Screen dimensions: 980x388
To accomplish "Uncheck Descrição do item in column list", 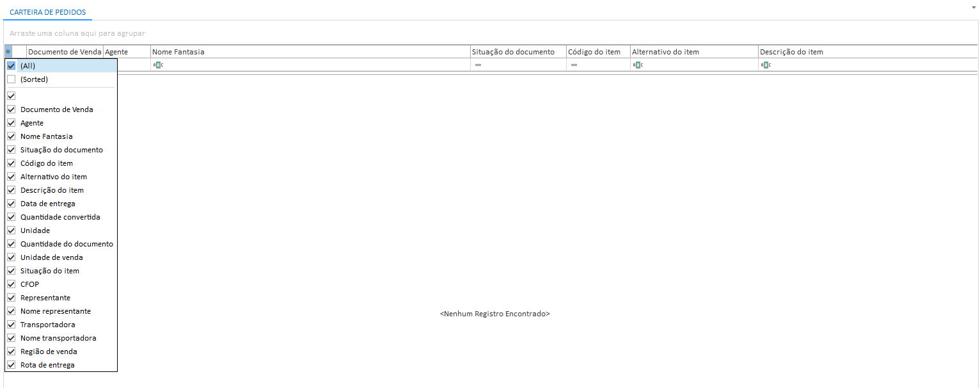I will 11,190.
